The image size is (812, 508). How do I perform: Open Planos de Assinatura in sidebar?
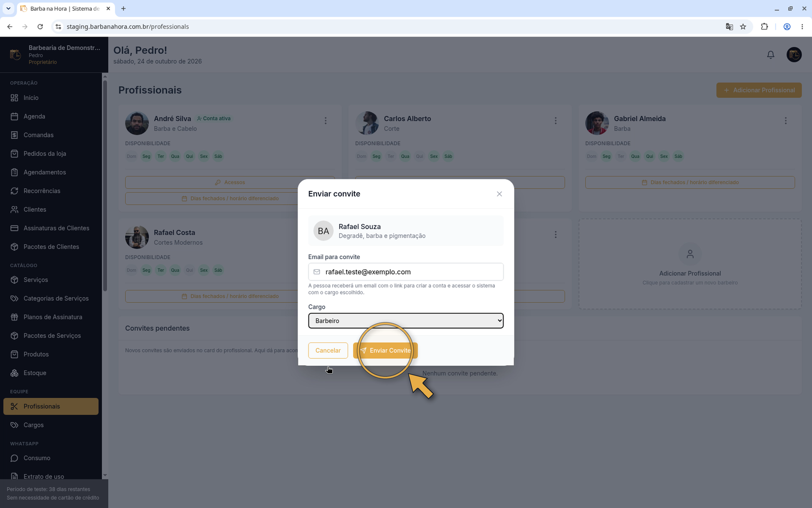click(51, 317)
